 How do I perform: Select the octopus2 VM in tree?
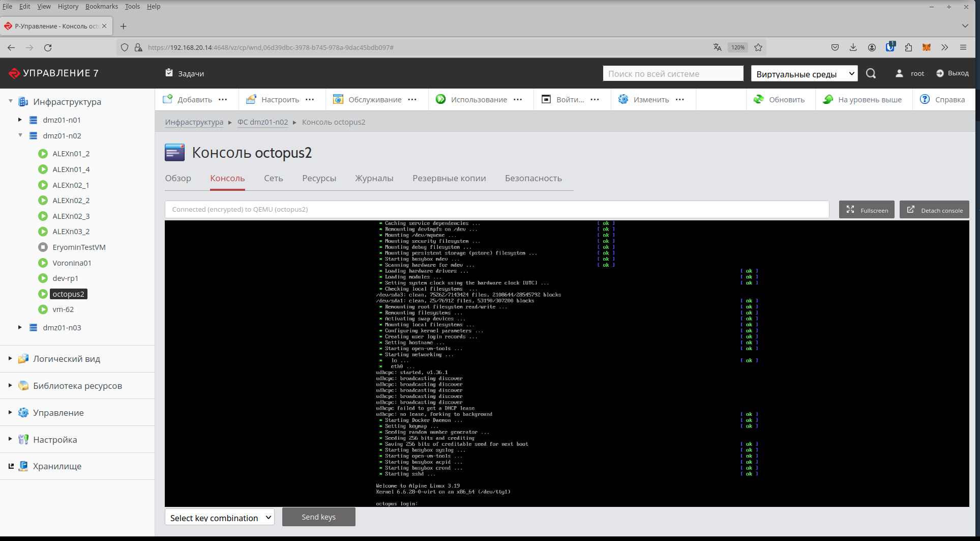(69, 294)
